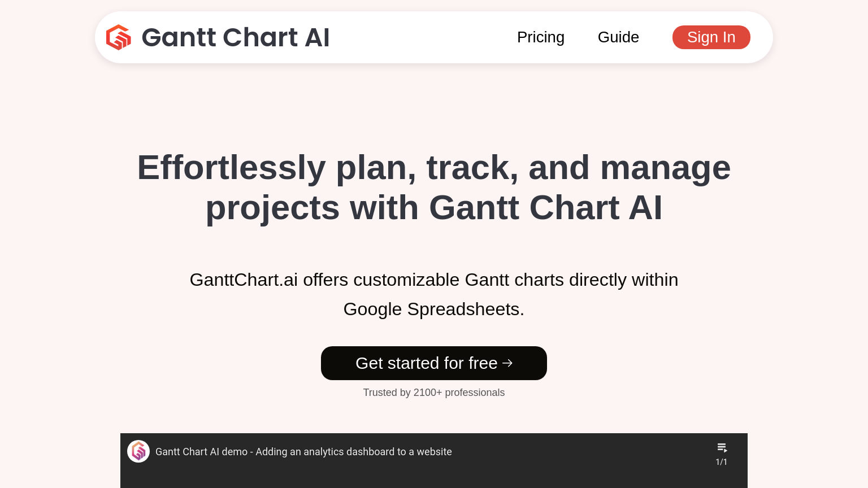
Task: Click the red hexagonal logo mark beside the wordmark
Action: [118, 37]
